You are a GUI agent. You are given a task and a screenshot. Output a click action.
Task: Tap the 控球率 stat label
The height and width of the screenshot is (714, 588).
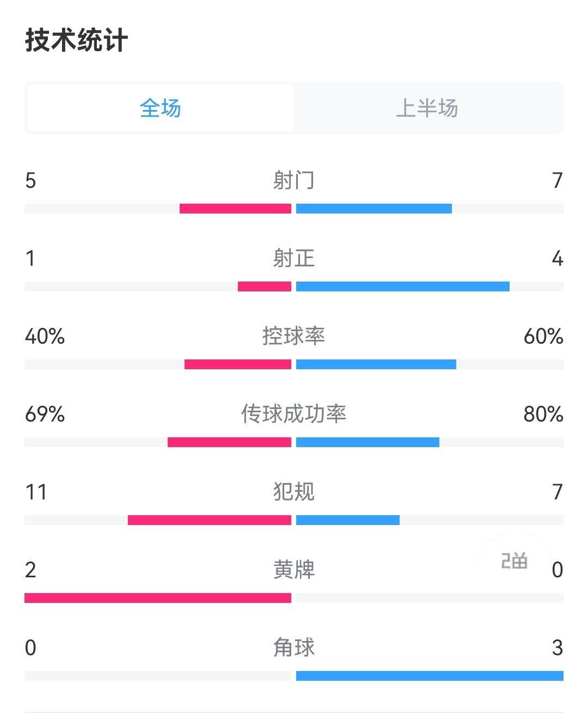(x=294, y=336)
